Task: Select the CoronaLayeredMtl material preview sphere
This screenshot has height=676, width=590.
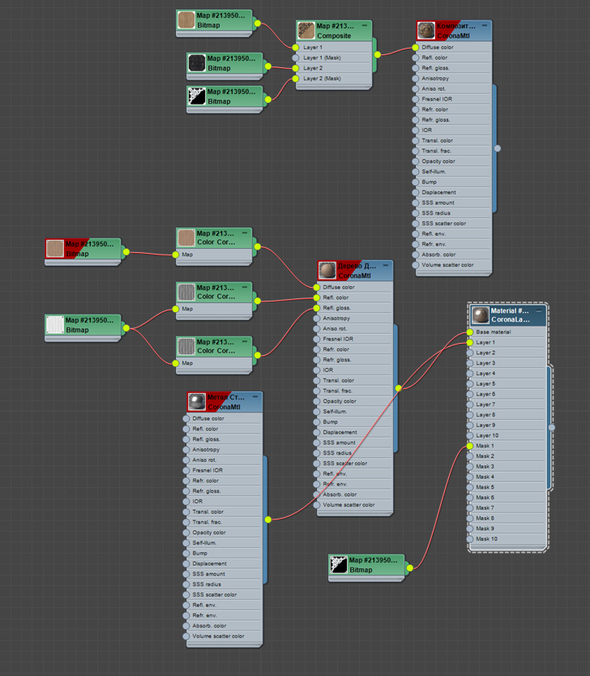Action: click(480, 315)
